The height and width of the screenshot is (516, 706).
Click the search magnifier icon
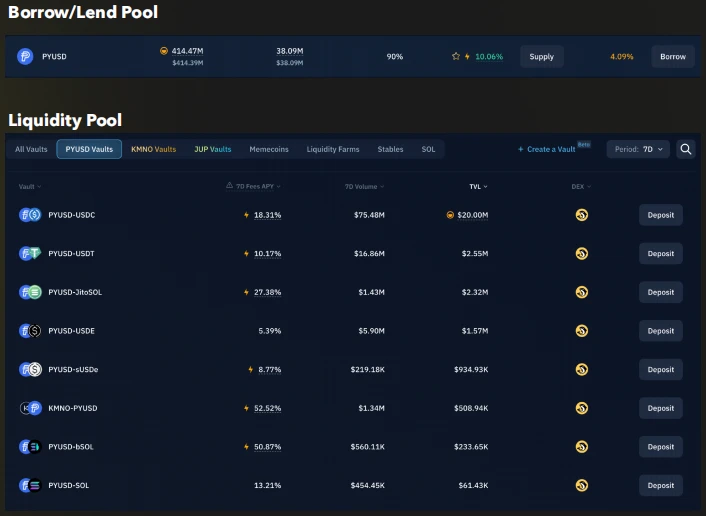686,149
